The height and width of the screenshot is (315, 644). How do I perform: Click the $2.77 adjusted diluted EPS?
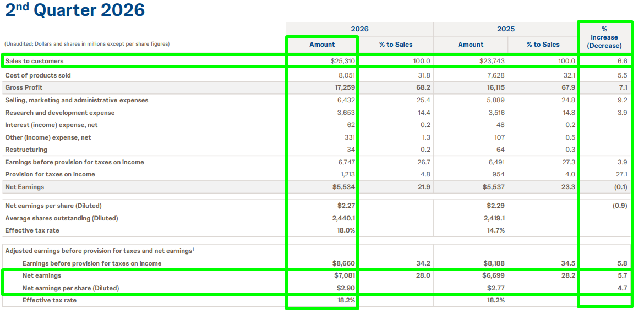tap(496, 289)
